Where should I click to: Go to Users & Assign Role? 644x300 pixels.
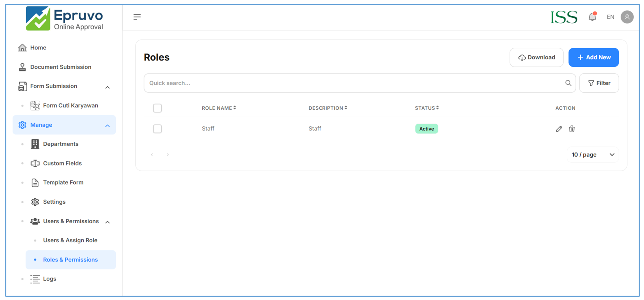coord(70,240)
